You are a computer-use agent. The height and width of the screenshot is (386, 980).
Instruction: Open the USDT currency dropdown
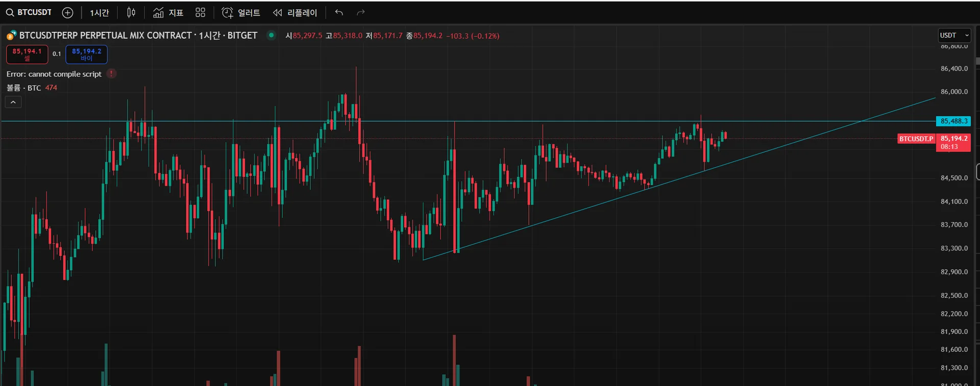[953, 35]
